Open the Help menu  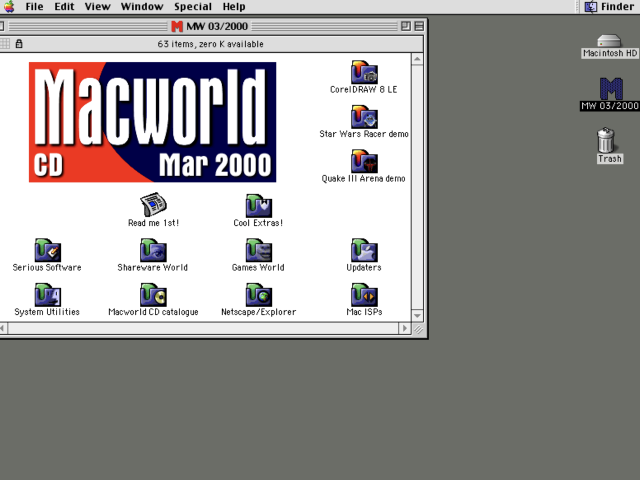pyautogui.click(x=234, y=7)
